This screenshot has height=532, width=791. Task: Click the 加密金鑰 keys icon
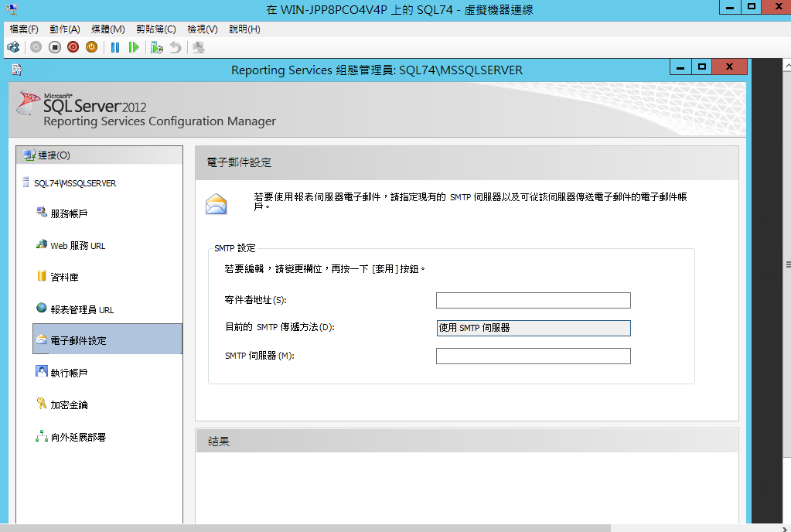pyautogui.click(x=42, y=404)
